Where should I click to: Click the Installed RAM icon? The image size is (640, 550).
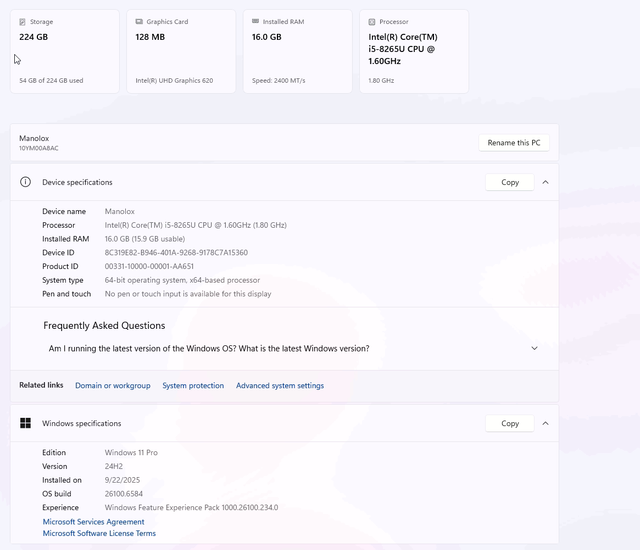[255, 21]
